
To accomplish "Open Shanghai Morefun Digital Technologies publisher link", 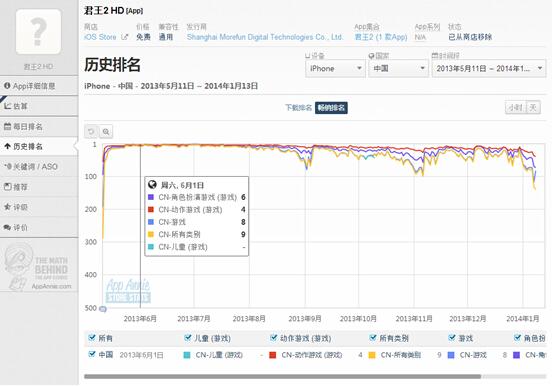I will click(265, 37).
